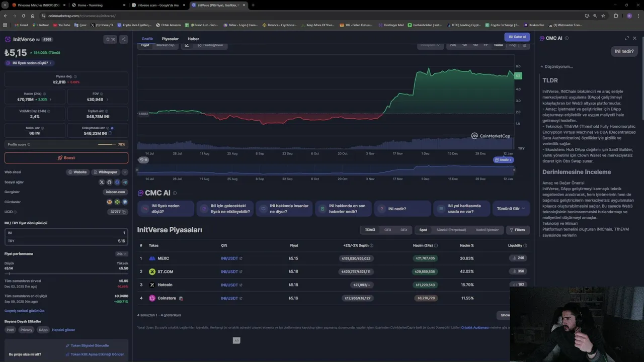Open the MEXC liquidity score 246 badge
The height and width of the screenshot is (362, 644).
click(x=518, y=258)
